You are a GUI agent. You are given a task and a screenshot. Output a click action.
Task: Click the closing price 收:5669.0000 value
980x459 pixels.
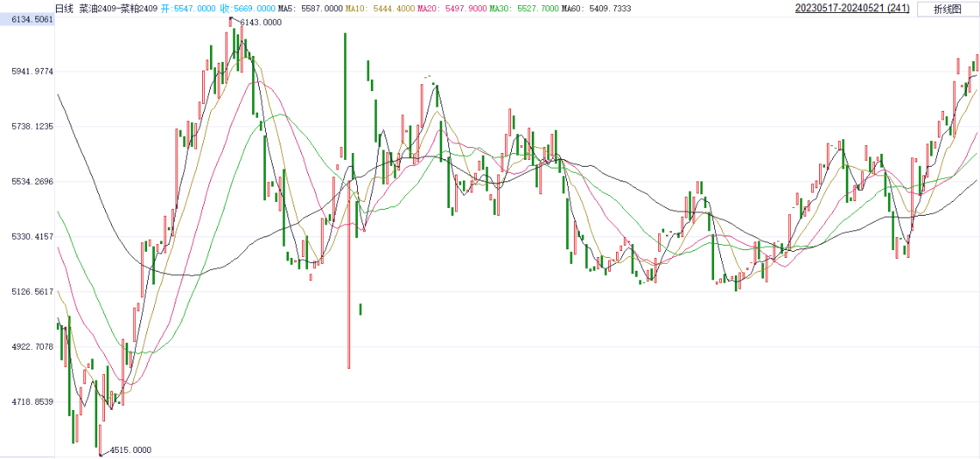pos(249,9)
